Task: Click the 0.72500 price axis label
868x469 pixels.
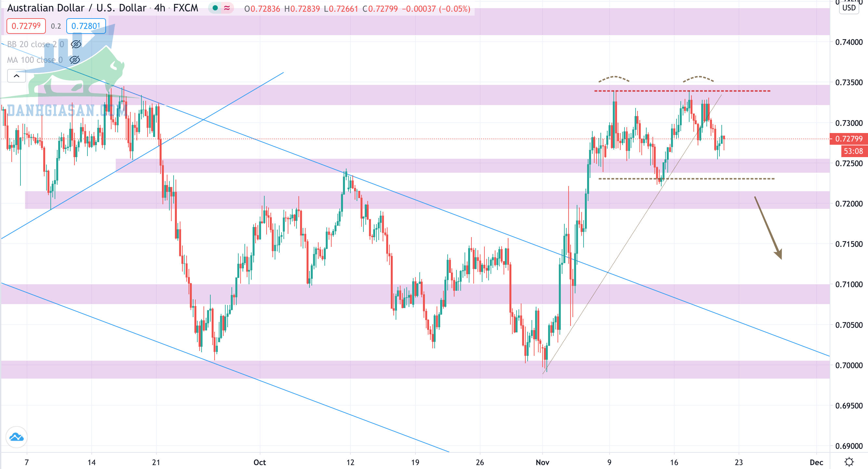Action: (x=849, y=163)
